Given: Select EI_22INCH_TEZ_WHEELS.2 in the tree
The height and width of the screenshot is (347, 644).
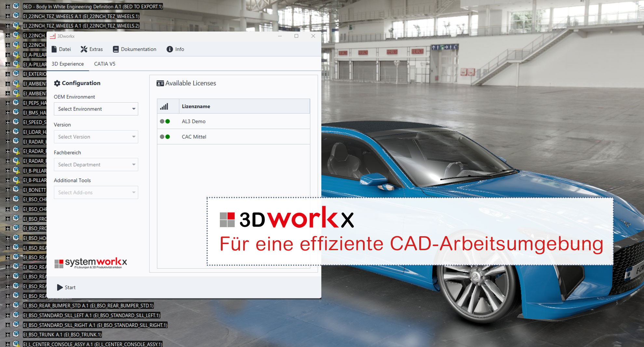Looking at the screenshot, I should pos(81,26).
